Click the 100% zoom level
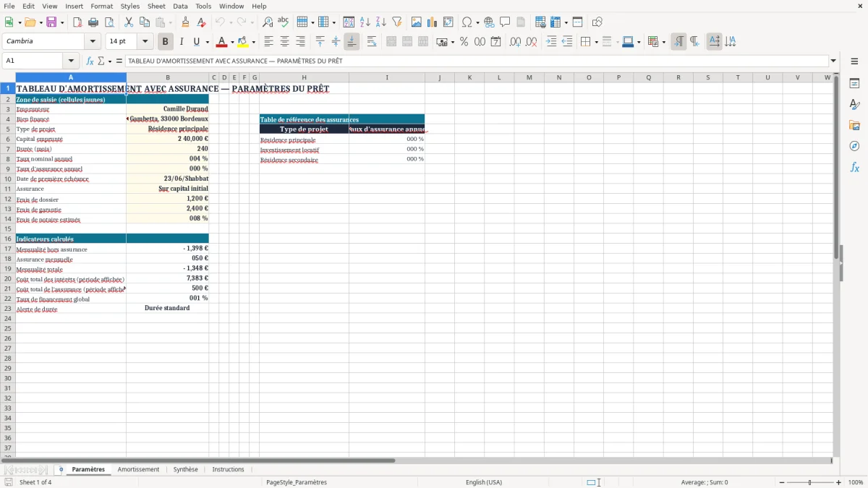 tap(856, 482)
